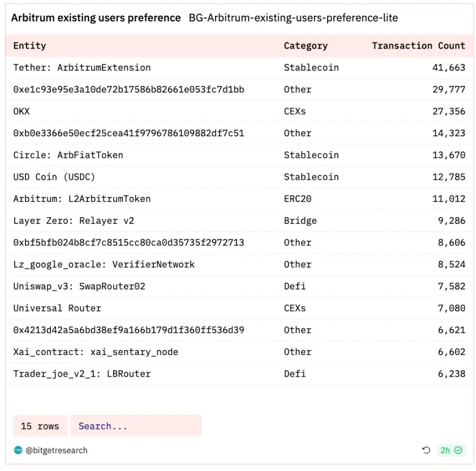Viewport: 476px width, 471px height.
Task: Sort by the Transaction Count column header
Action: pyautogui.click(x=418, y=46)
